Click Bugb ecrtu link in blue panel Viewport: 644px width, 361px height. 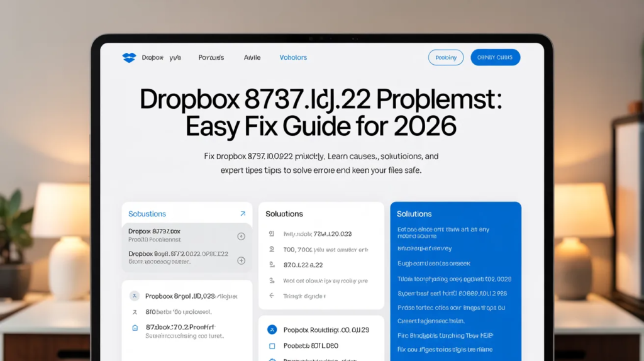click(434, 264)
